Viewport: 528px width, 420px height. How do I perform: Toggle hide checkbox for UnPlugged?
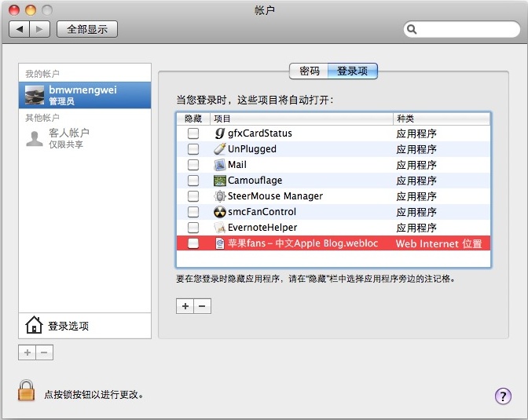tap(193, 148)
